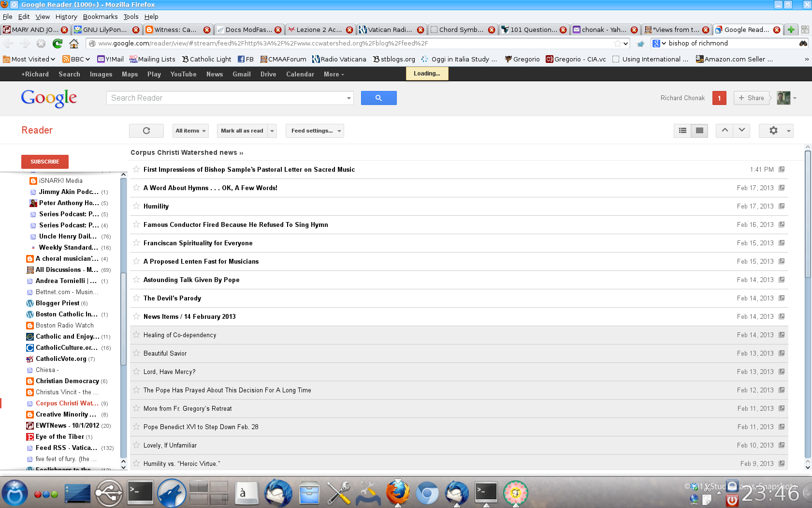This screenshot has width=812, height=508.
Task: Open Corpus Christi Watershed news link
Action: 187,152
